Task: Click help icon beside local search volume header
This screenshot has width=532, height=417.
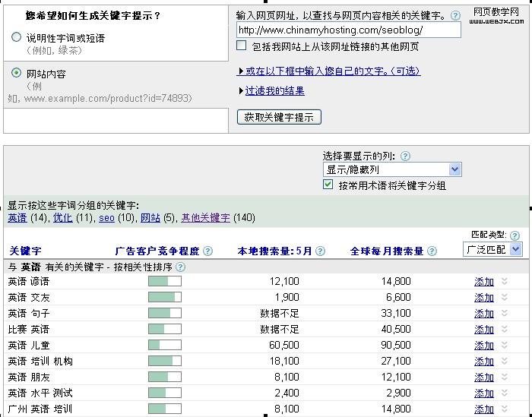Action: pyautogui.click(x=320, y=251)
